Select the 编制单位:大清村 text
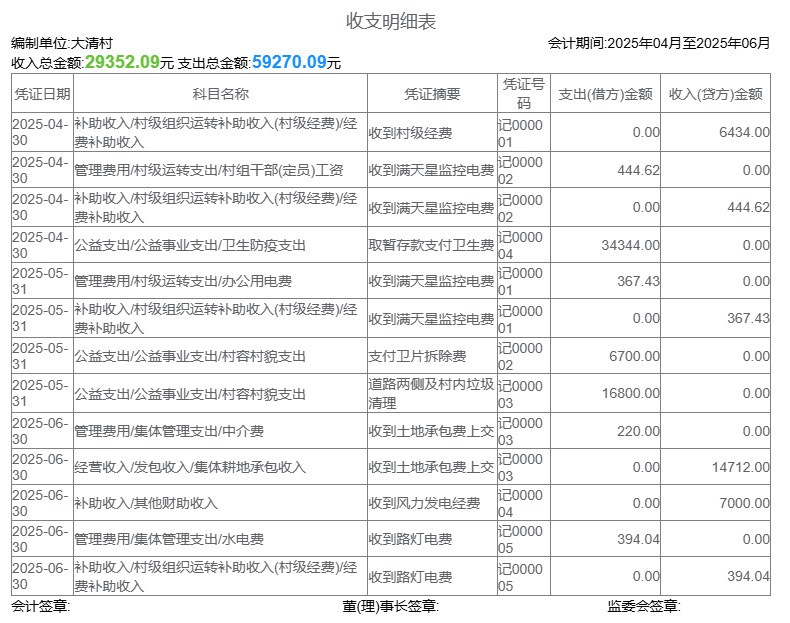This screenshot has height=623, width=790. tap(62, 43)
